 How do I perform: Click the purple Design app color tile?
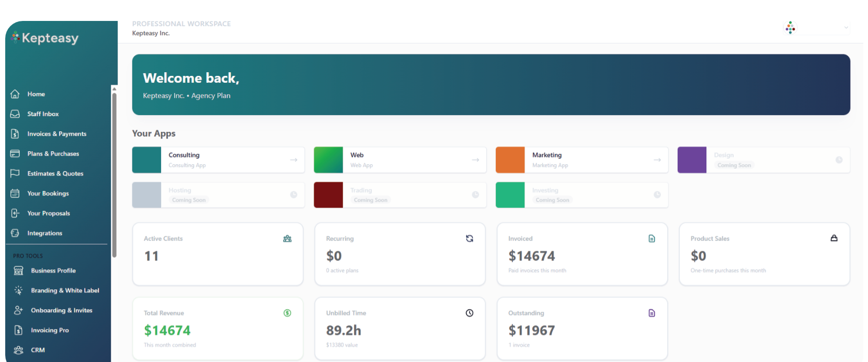click(x=692, y=160)
